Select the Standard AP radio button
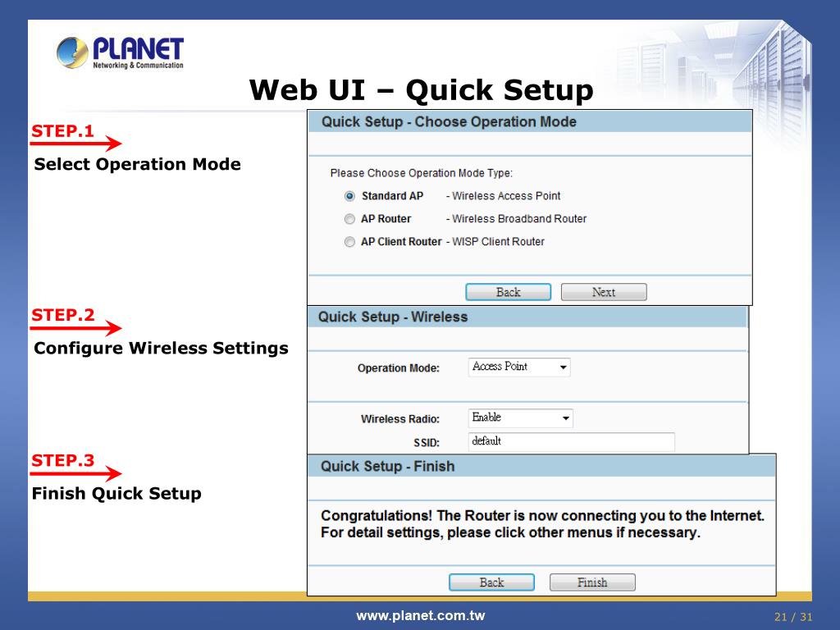The height and width of the screenshot is (630, 840). point(349,196)
